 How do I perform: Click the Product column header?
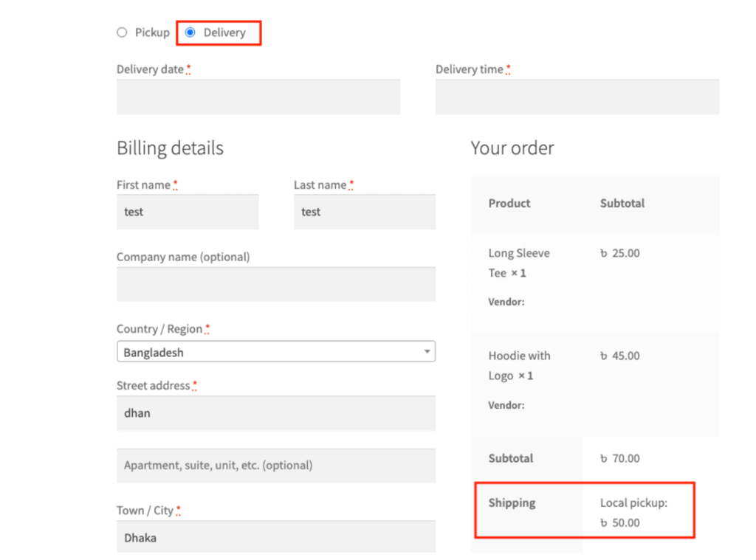509,204
